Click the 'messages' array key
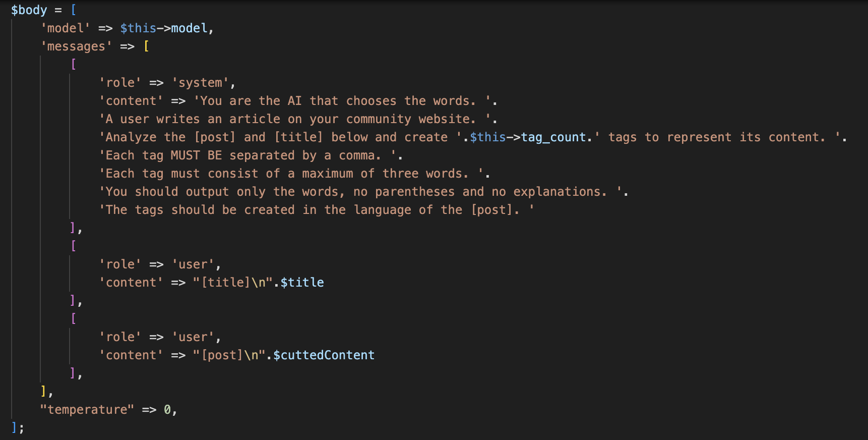 pyautogui.click(x=76, y=46)
